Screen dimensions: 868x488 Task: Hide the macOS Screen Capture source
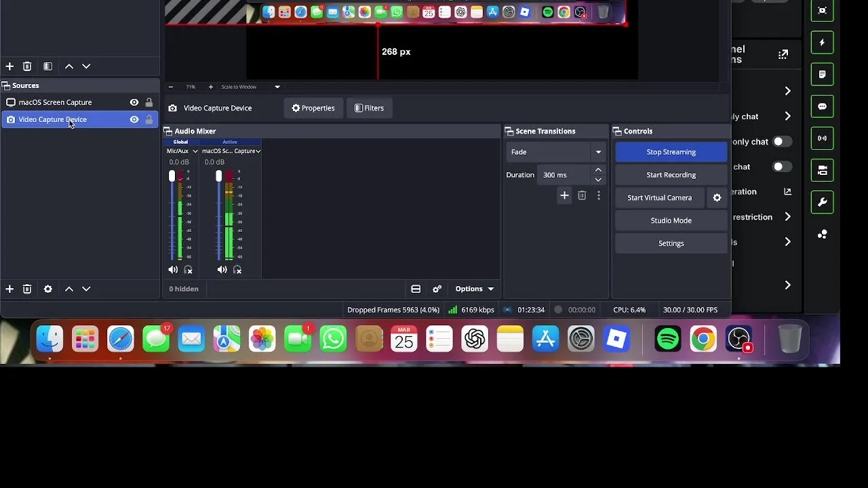point(134,102)
